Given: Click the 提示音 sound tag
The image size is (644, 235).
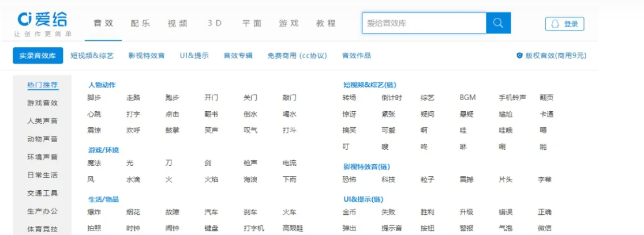Looking at the screenshot, I should click(x=392, y=229).
